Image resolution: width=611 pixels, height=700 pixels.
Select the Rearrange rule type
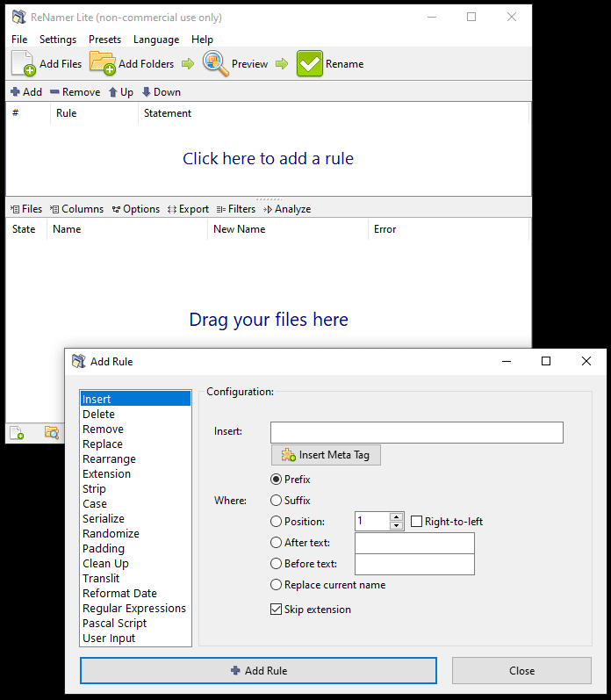136,458
